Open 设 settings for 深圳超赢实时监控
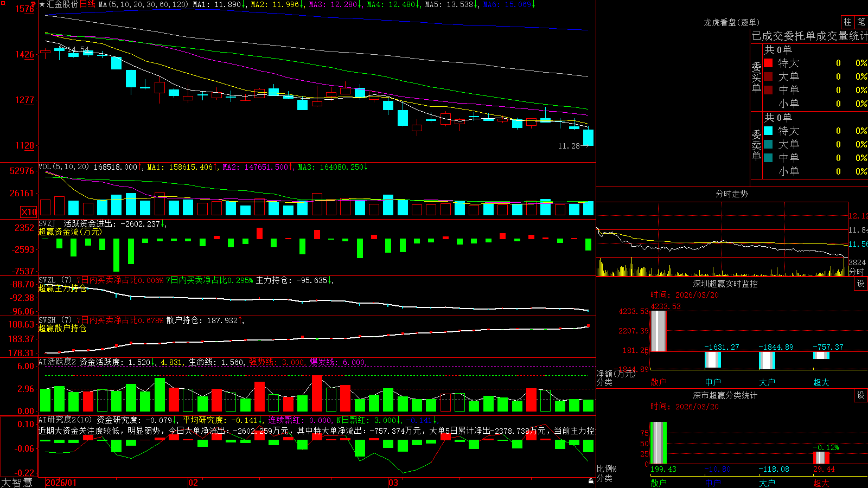The width and height of the screenshot is (868, 488). [861, 284]
